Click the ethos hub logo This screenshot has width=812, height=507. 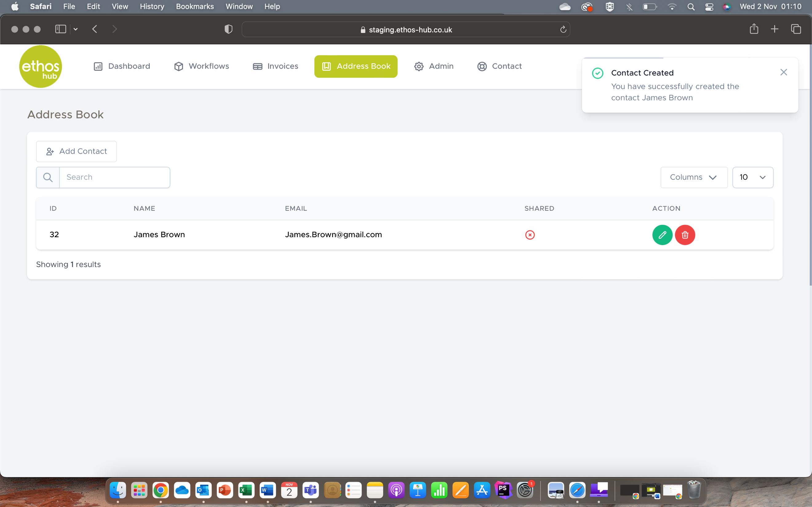[x=41, y=66]
